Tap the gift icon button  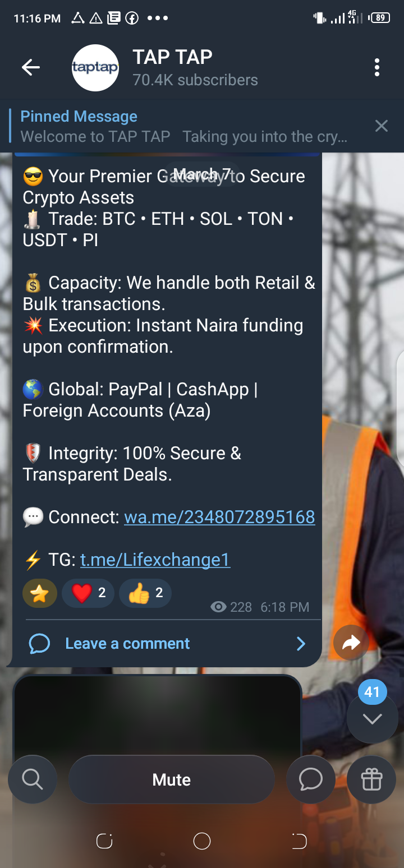click(x=371, y=779)
